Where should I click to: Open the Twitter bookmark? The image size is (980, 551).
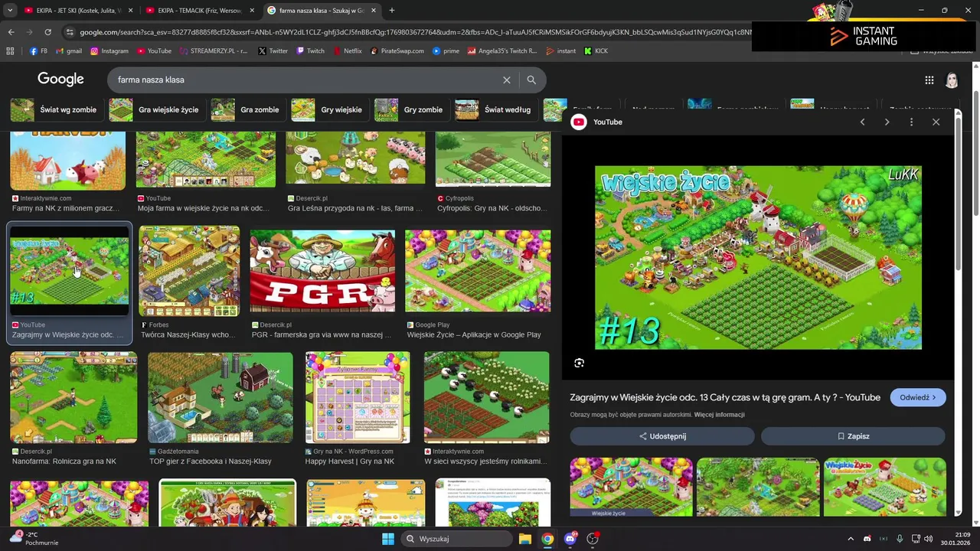(273, 51)
